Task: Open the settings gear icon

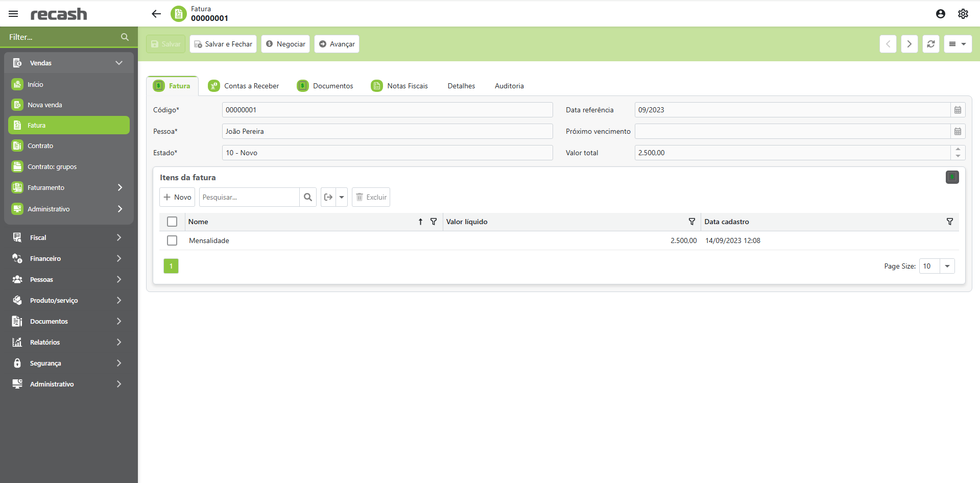Action: (x=963, y=14)
